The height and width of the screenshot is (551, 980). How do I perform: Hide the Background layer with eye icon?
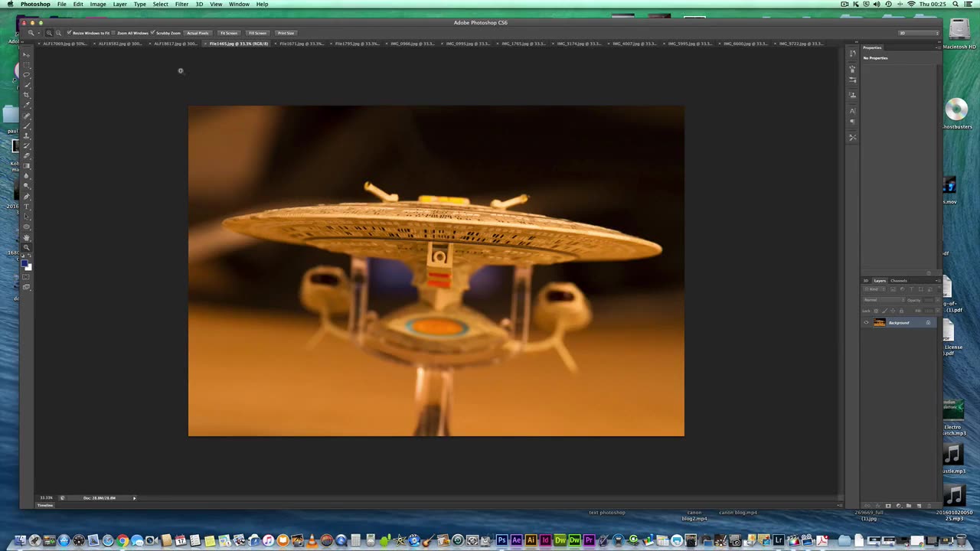(867, 323)
